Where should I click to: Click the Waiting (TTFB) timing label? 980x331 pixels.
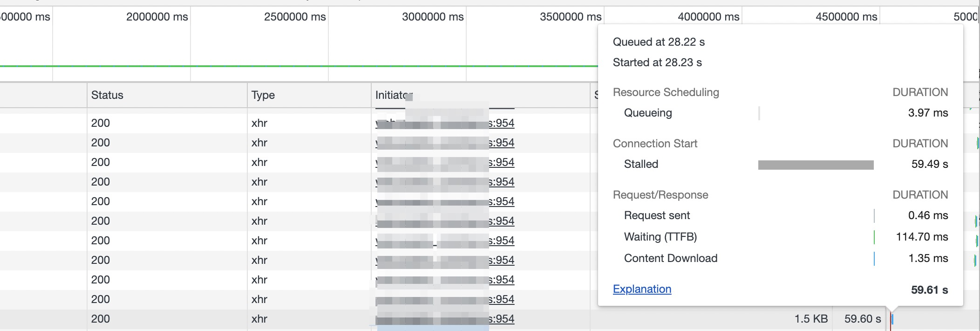tap(660, 237)
